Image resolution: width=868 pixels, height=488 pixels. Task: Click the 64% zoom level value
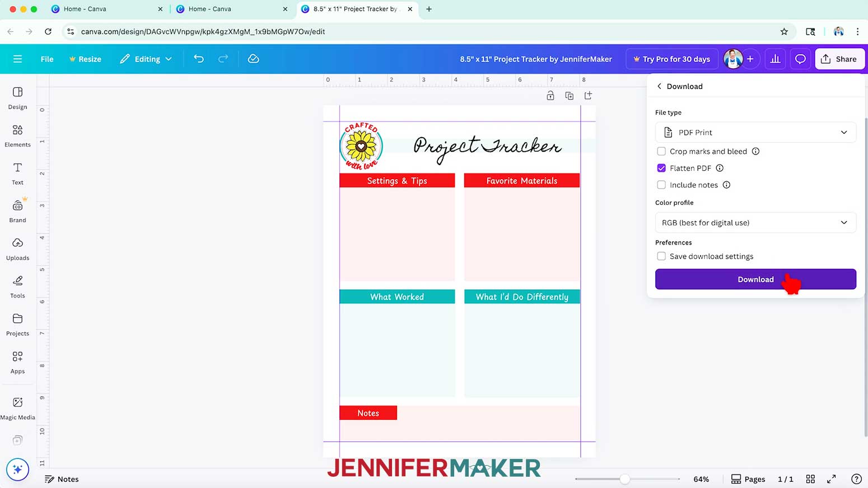(701, 479)
